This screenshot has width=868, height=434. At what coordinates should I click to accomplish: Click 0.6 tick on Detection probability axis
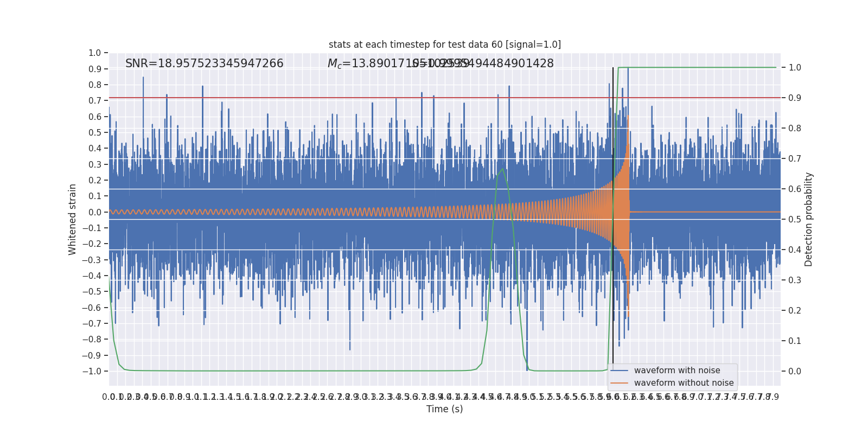(x=795, y=189)
